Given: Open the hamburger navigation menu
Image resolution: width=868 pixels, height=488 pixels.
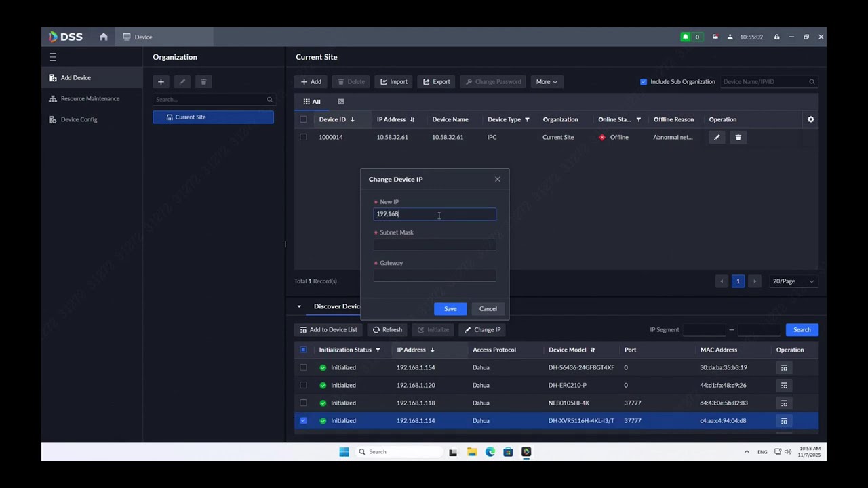Looking at the screenshot, I should [x=53, y=57].
